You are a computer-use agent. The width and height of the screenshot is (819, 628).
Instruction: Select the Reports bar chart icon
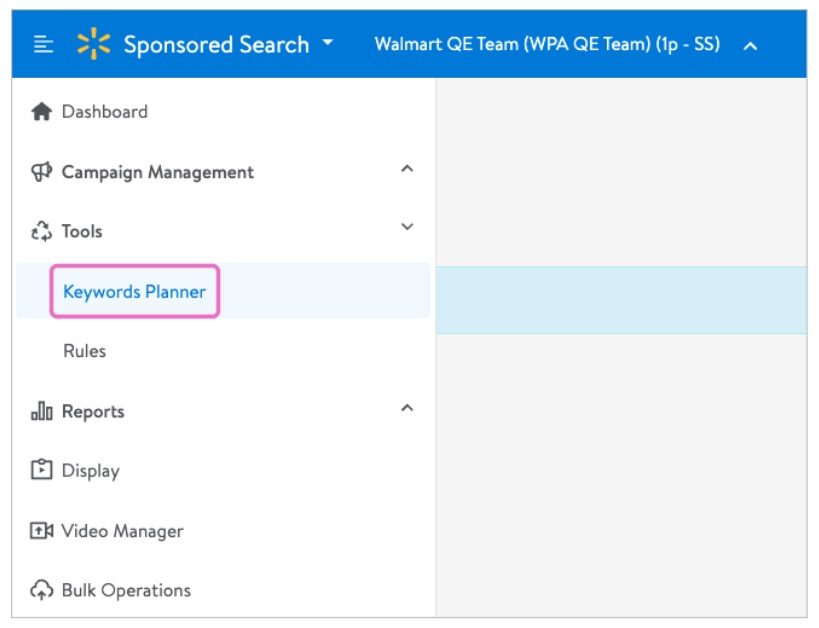(x=41, y=410)
